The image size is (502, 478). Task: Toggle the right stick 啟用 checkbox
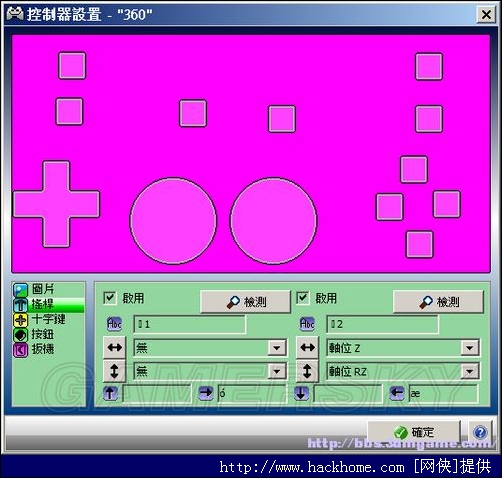[x=302, y=298]
